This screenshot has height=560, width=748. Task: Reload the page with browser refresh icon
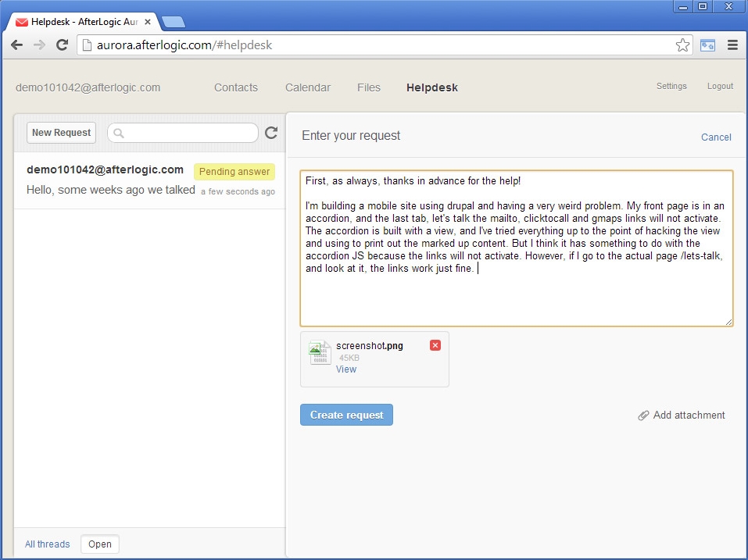pos(62,45)
